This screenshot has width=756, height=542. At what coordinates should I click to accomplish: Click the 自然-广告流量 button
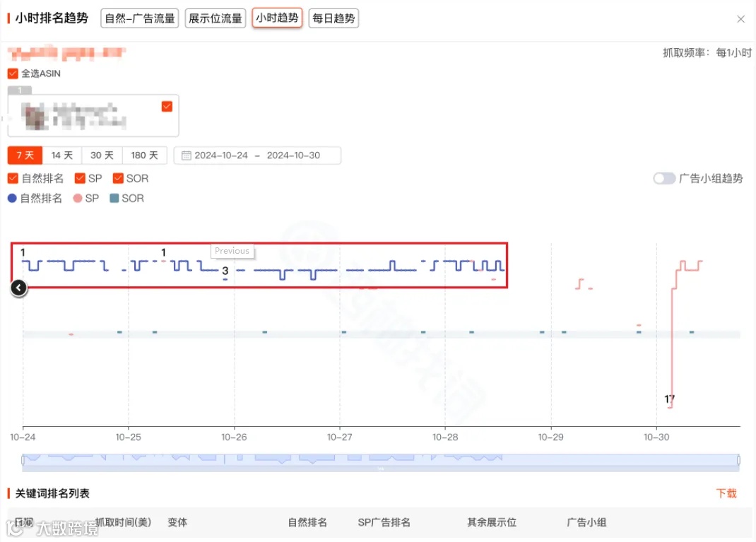click(138, 18)
